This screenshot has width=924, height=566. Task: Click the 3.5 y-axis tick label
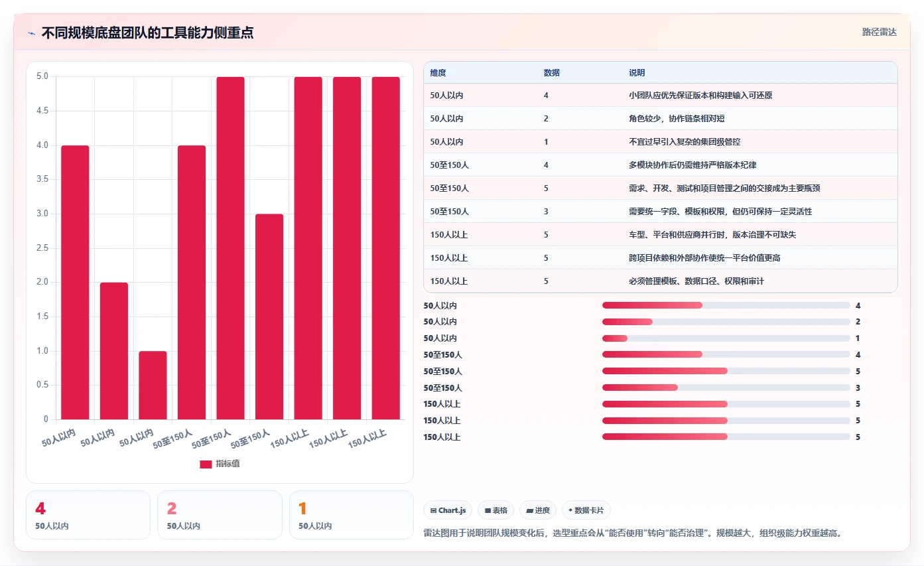[41, 179]
